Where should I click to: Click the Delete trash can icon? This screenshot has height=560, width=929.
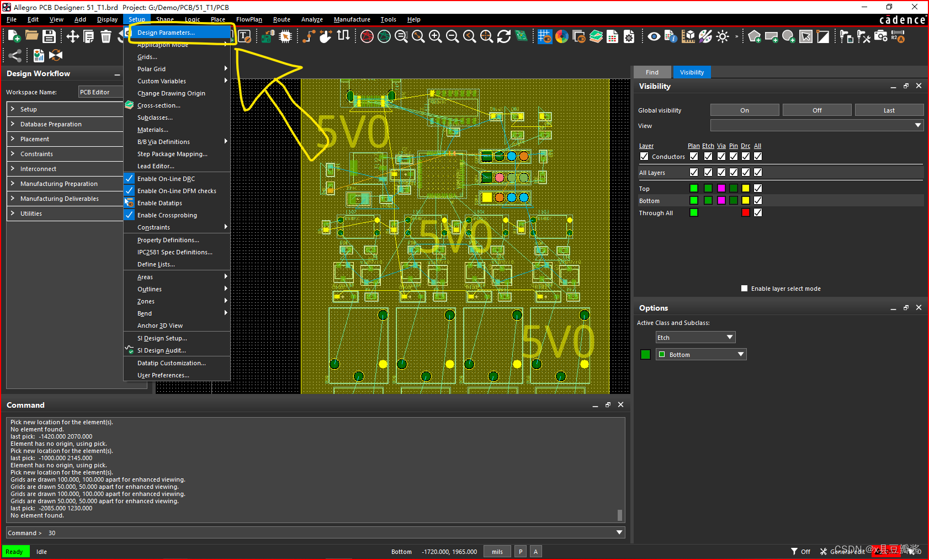coord(106,36)
